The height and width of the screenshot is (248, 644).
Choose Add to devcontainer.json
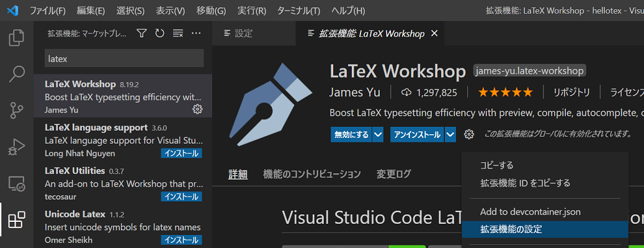click(x=545, y=212)
